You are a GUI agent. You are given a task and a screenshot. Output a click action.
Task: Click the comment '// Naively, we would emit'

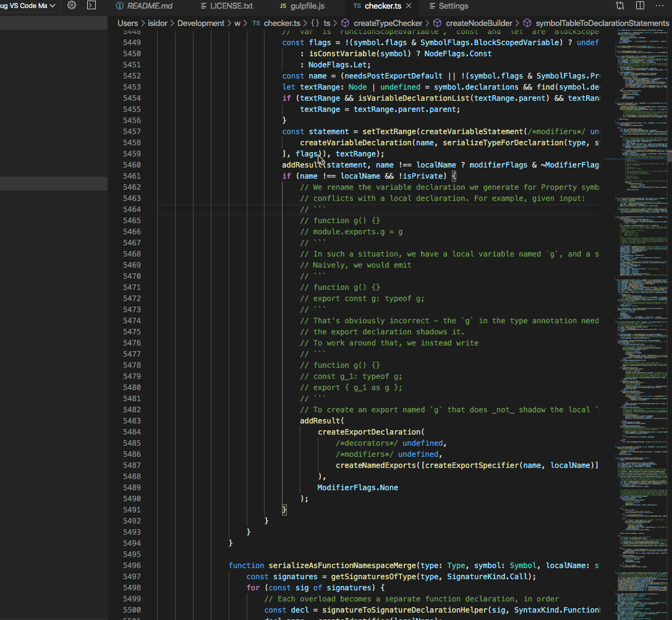(355, 265)
